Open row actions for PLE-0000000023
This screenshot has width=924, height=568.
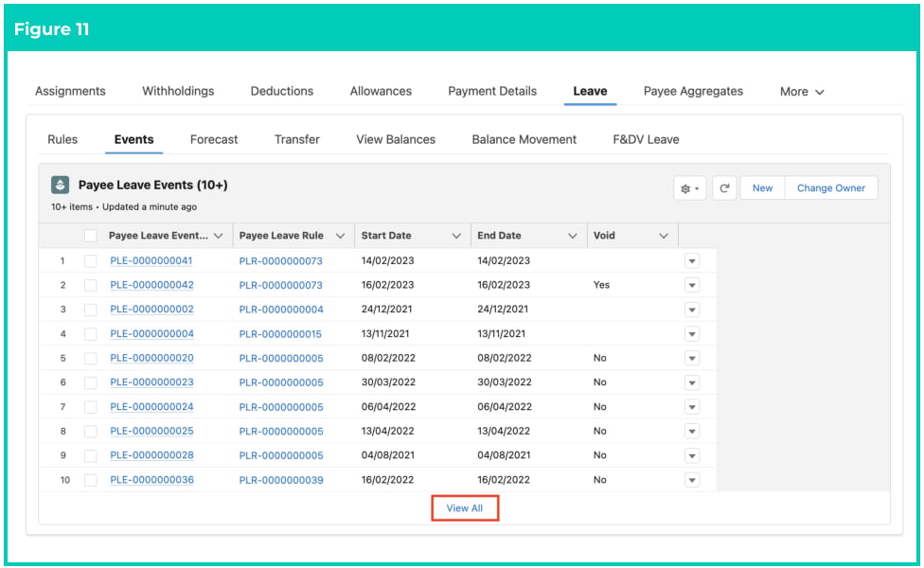(x=692, y=382)
